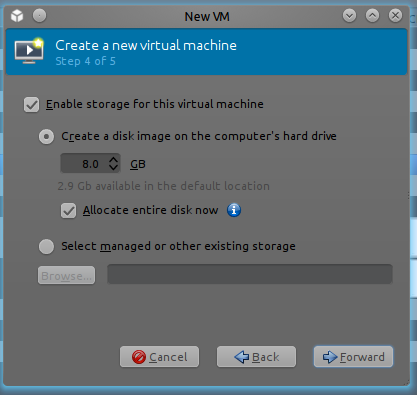Click the existing storage path field
The width and height of the screenshot is (417, 395).
(x=250, y=274)
